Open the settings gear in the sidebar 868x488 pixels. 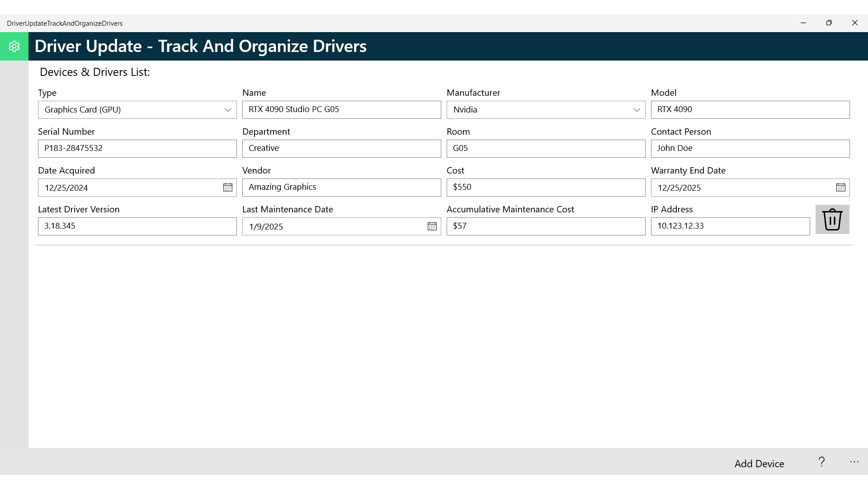(x=14, y=46)
